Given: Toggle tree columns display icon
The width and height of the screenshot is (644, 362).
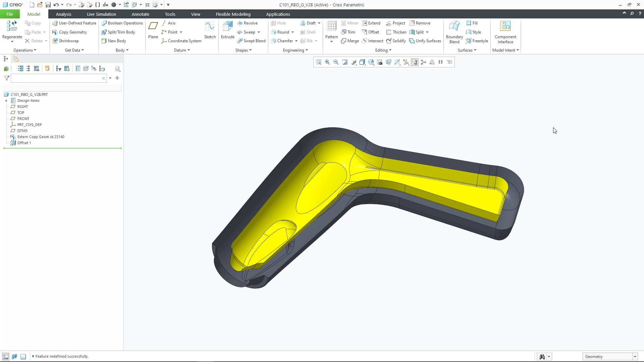Looking at the screenshot, I should click(37, 69).
